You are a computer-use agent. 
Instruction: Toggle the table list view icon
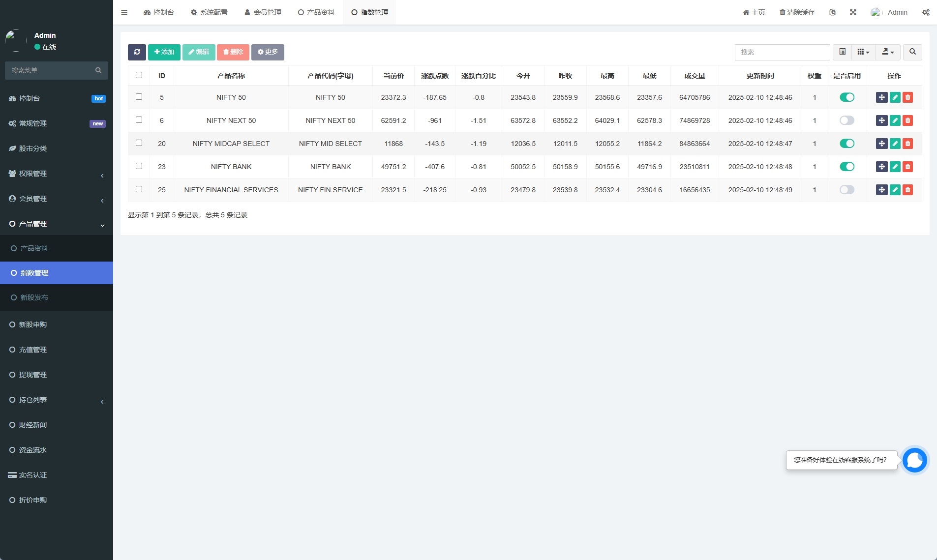tap(842, 52)
